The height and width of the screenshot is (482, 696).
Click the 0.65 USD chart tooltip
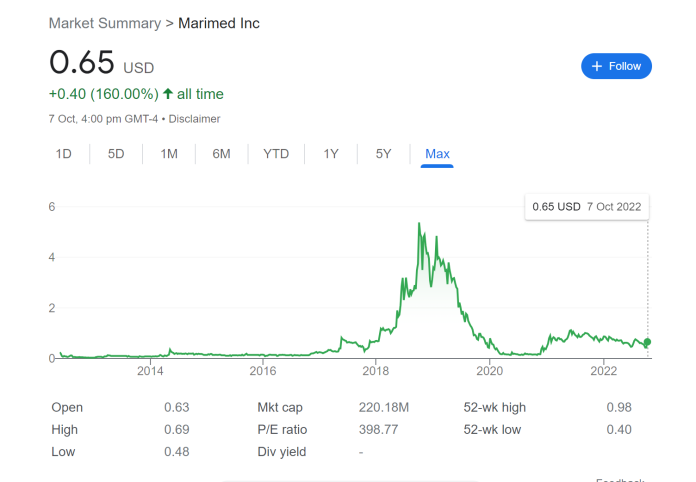click(587, 207)
